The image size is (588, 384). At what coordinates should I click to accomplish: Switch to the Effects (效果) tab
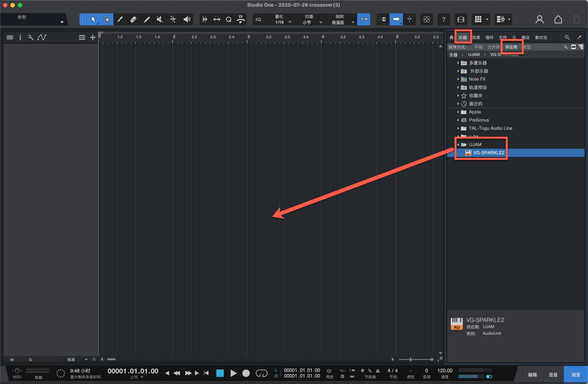point(476,38)
